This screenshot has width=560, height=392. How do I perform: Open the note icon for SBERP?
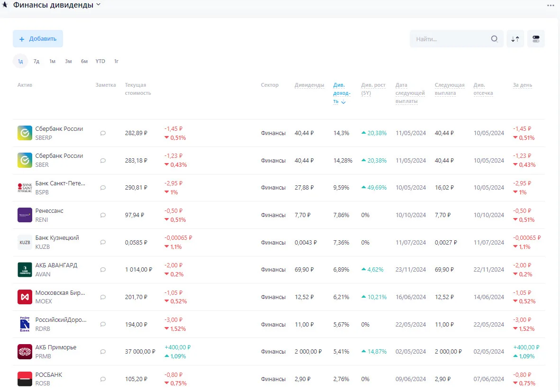click(x=103, y=133)
